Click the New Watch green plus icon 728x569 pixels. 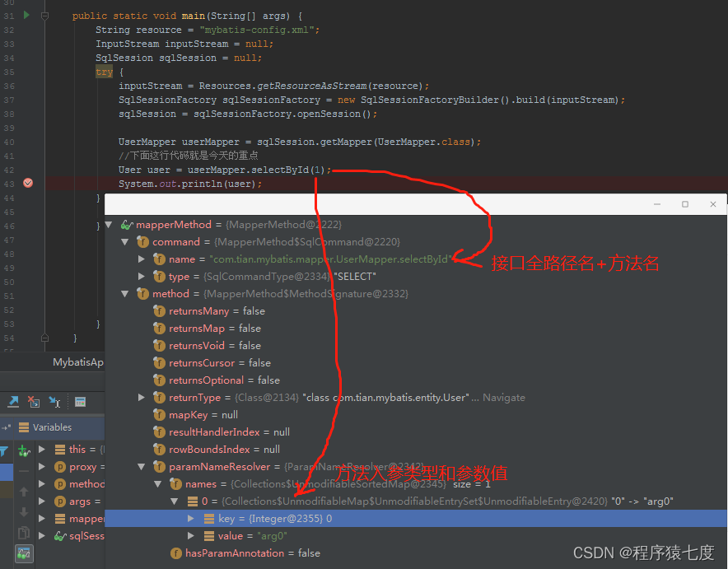point(23,450)
